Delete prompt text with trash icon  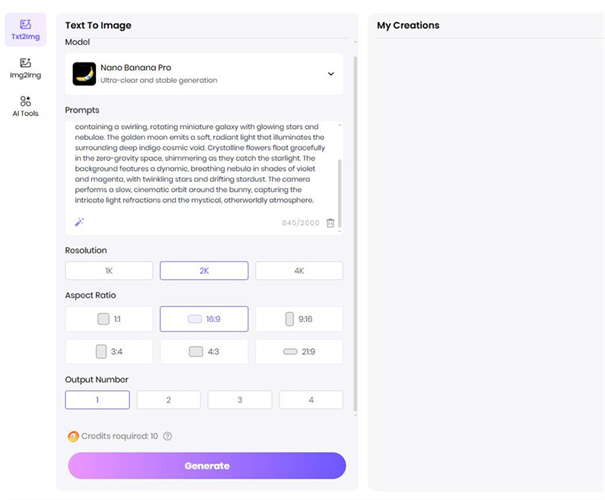coord(331,223)
